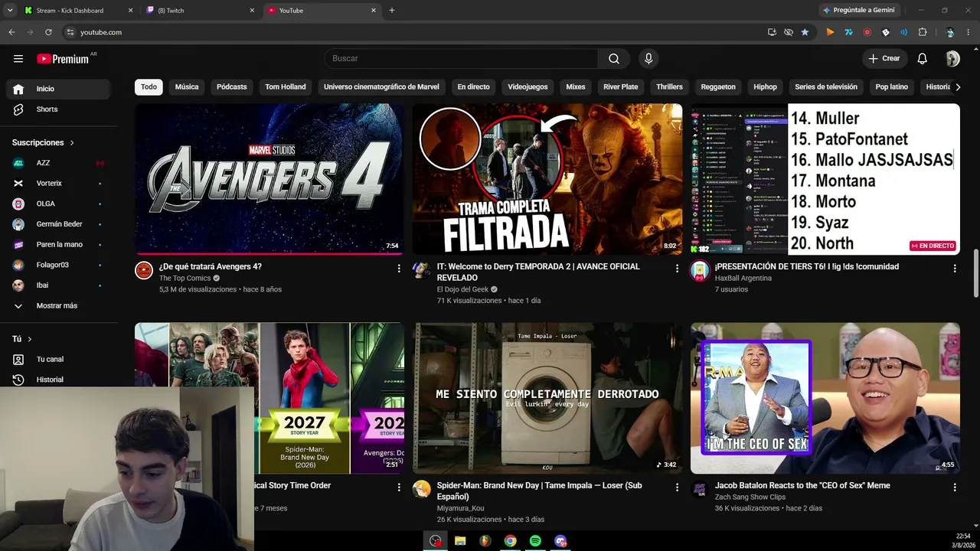Open the red record extension icon
The width and height of the screenshot is (980, 551).
[867, 32]
